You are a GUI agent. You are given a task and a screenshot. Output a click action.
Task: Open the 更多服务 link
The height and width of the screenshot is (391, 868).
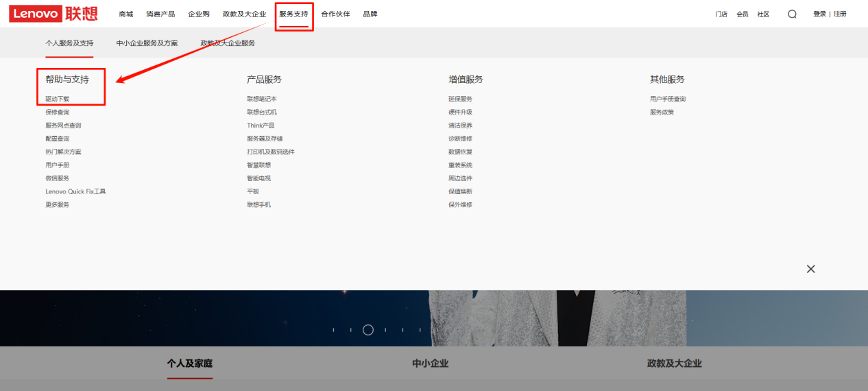tap(58, 204)
